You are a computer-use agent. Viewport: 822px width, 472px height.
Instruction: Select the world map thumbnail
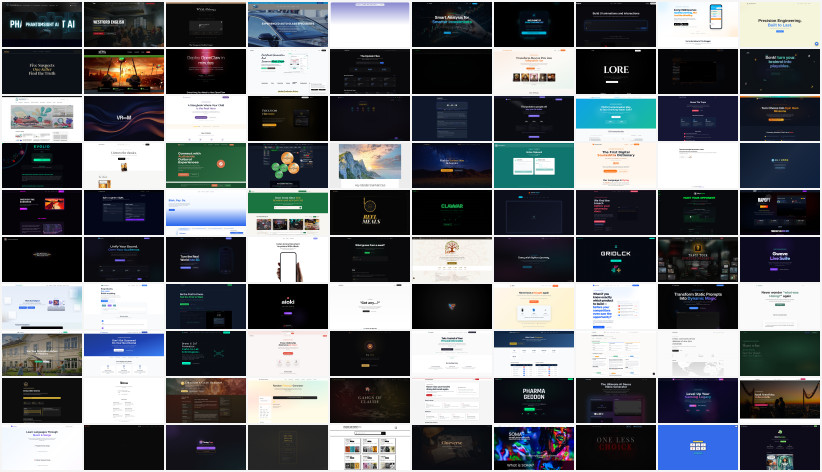point(698,354)
